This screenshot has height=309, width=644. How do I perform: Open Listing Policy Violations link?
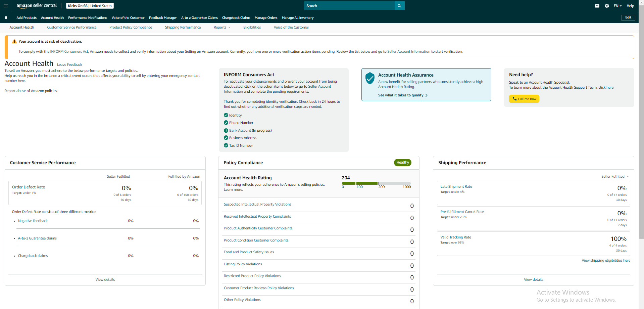(243, 264)
